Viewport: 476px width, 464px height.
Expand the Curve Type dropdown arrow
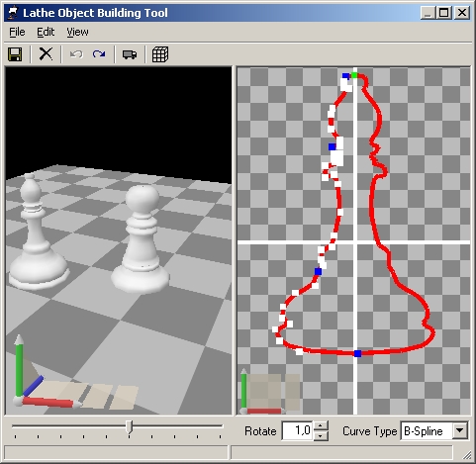tap(459, 430)
